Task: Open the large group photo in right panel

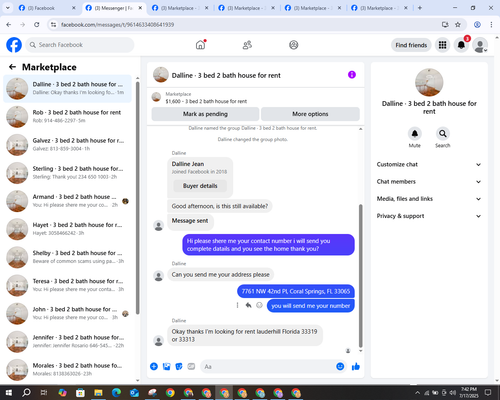Action: (429, 82)
